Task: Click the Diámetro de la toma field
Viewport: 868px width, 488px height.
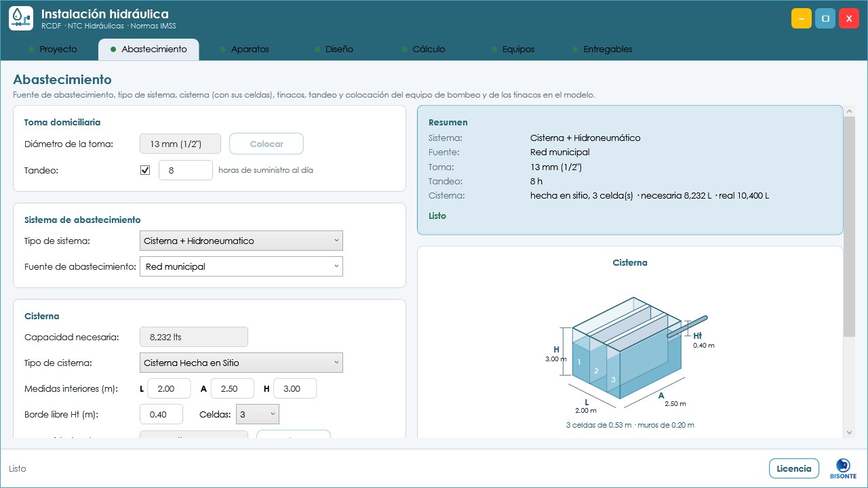Action: (x=180, y=144)
